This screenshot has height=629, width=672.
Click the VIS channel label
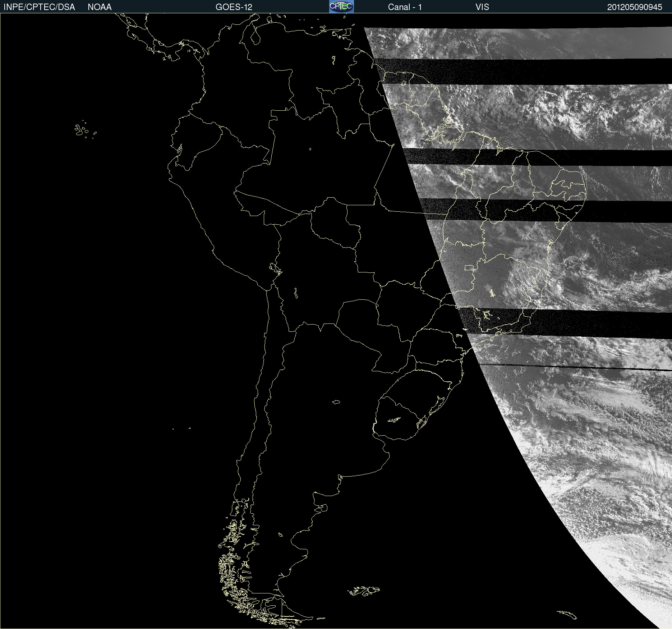(482, 7)
